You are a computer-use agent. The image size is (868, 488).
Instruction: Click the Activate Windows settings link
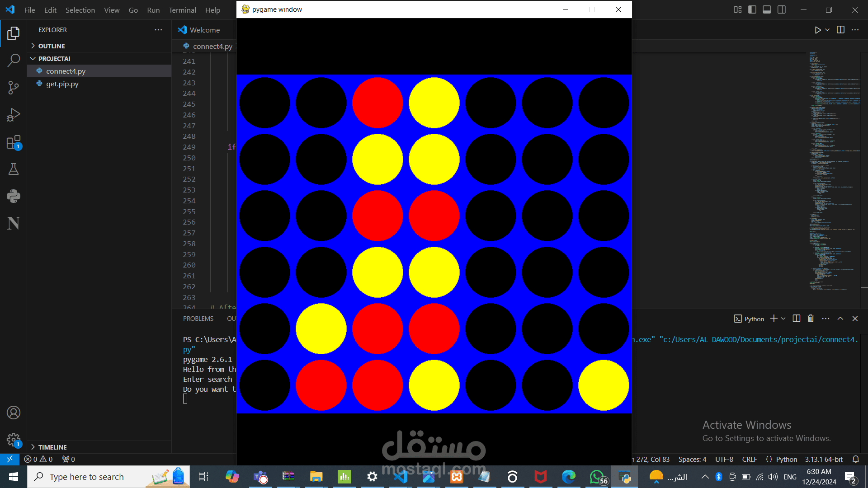tap(766, 438)
